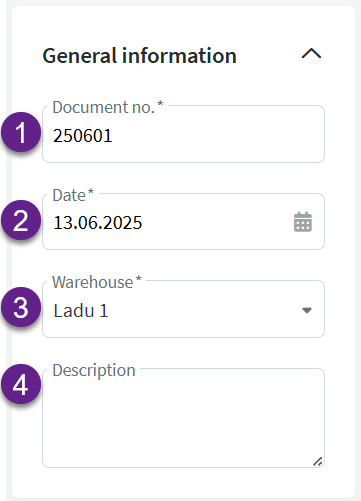The height and width of the screenshot is (501, 361).
Task: Click the Date field label
Action: 73,195
